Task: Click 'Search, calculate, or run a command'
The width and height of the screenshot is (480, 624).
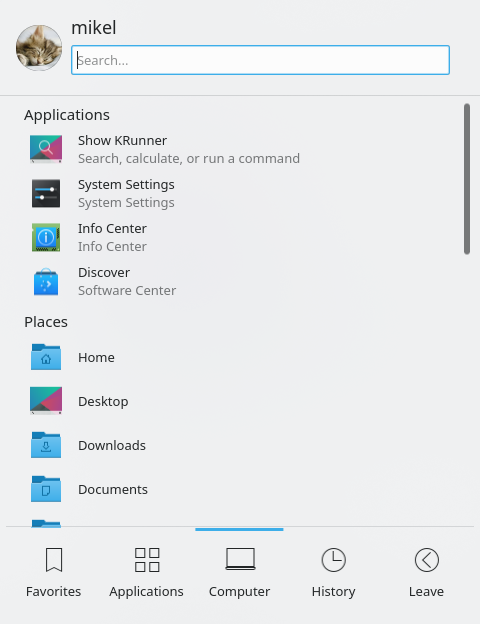Action: 189,158
